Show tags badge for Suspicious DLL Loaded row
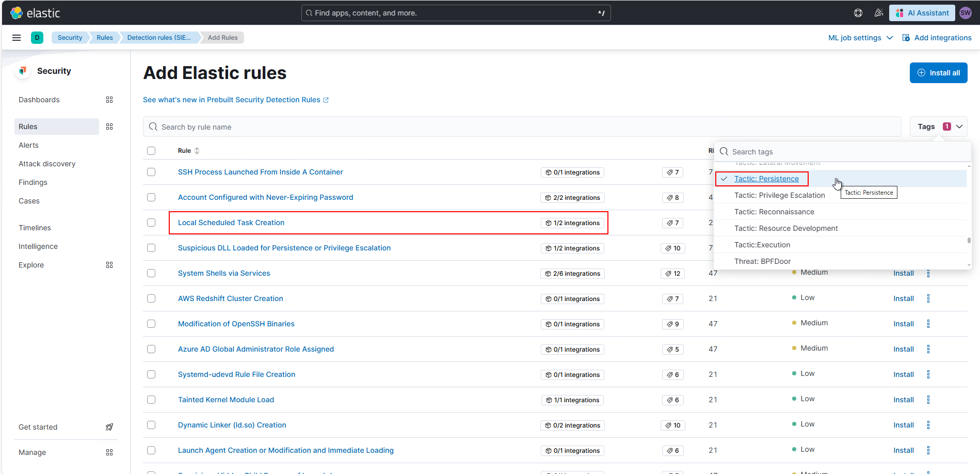The image size is (980, 474). [672, 248]
